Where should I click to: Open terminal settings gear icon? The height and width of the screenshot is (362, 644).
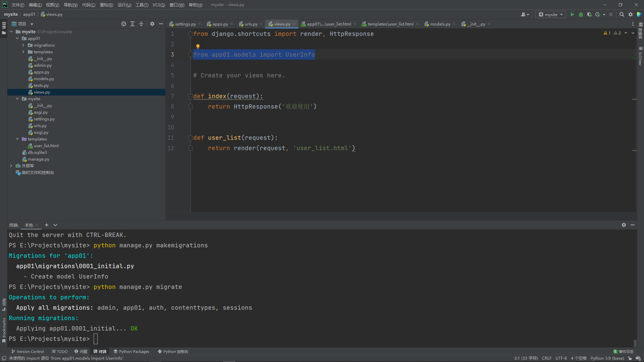tap(624, 225)
